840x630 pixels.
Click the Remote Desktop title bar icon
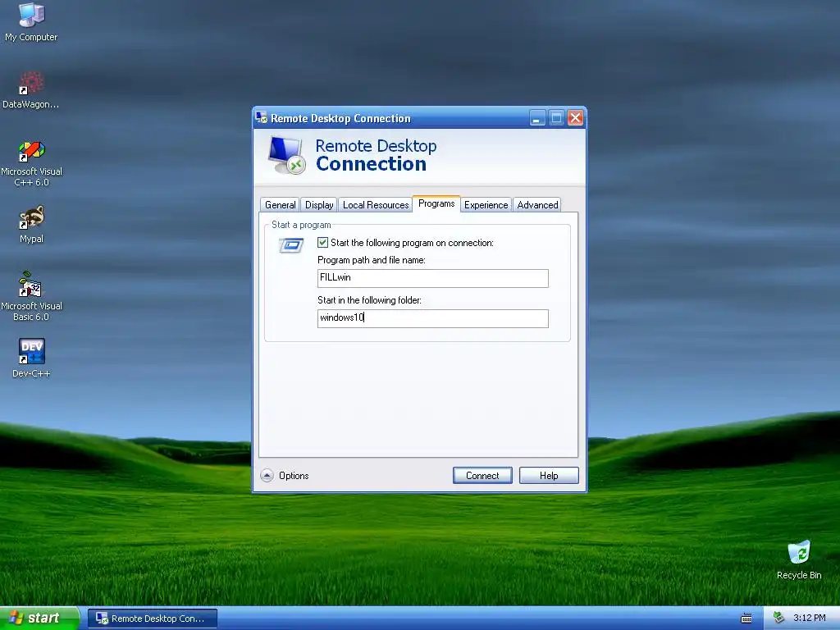(262, 117)
